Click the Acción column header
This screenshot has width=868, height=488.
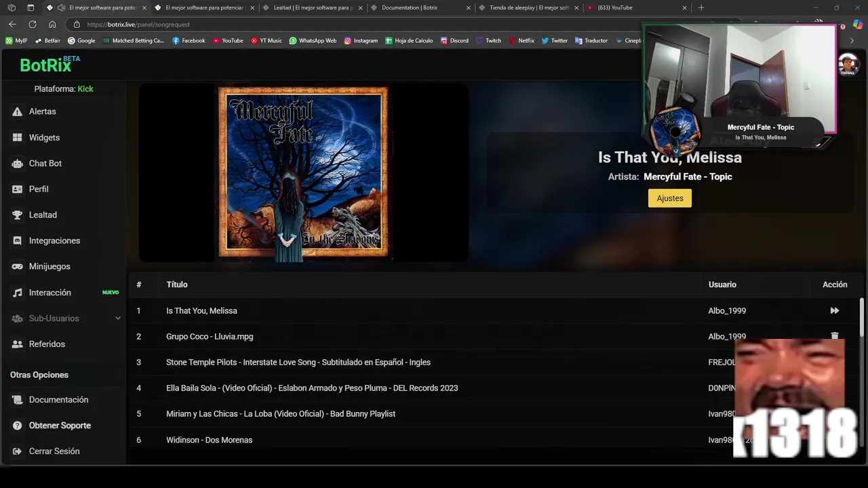tap(835, 285)
